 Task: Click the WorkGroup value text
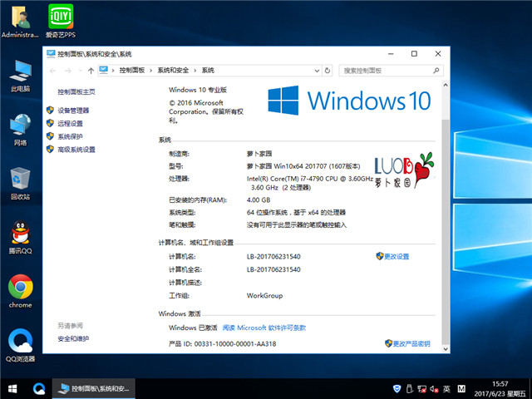click(x=264, y=296)
